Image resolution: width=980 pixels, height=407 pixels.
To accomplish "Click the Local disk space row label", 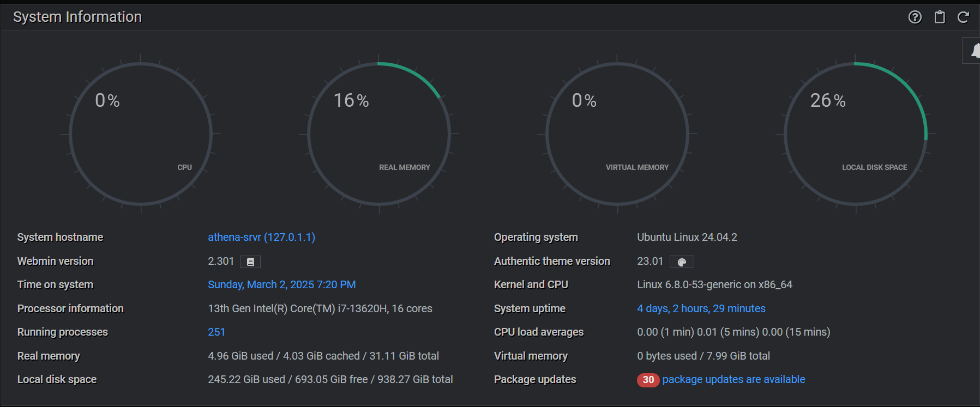I will 57,379.
